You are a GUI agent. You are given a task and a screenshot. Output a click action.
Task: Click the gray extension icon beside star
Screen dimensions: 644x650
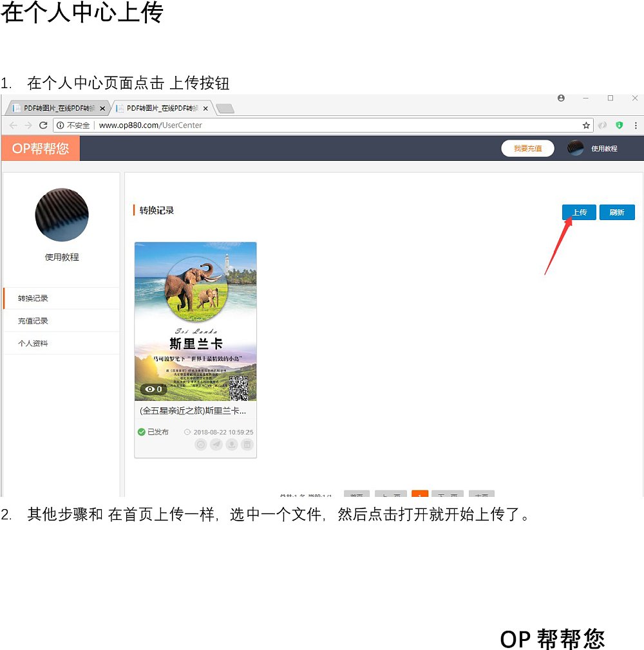pos(603,125)
